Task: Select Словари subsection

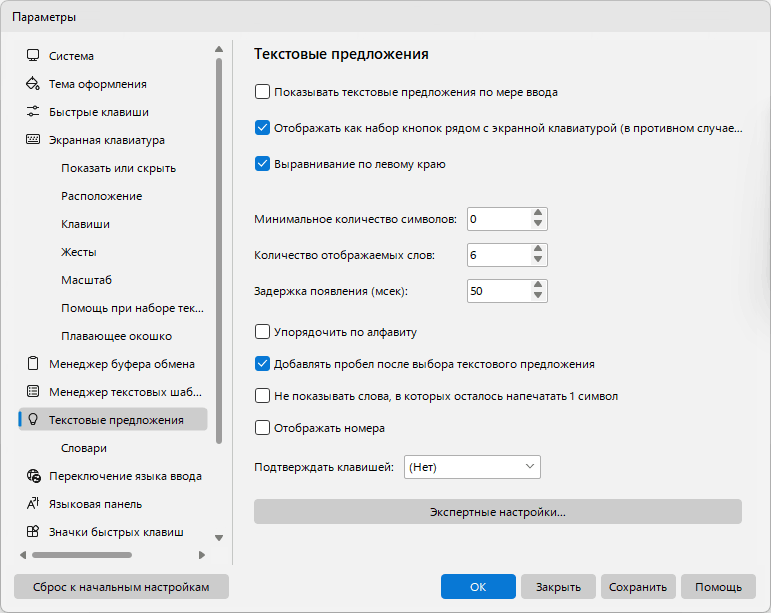Action: tap(84, 448)
